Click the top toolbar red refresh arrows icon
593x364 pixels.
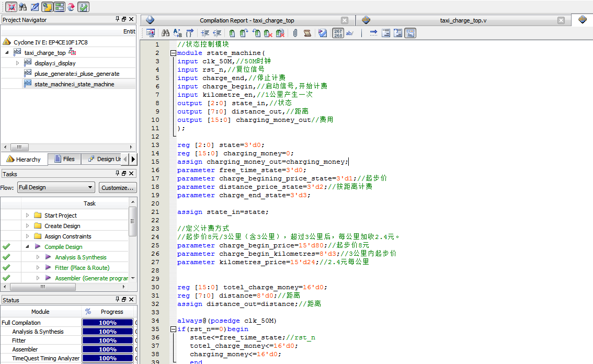click(x=71, y=7)
